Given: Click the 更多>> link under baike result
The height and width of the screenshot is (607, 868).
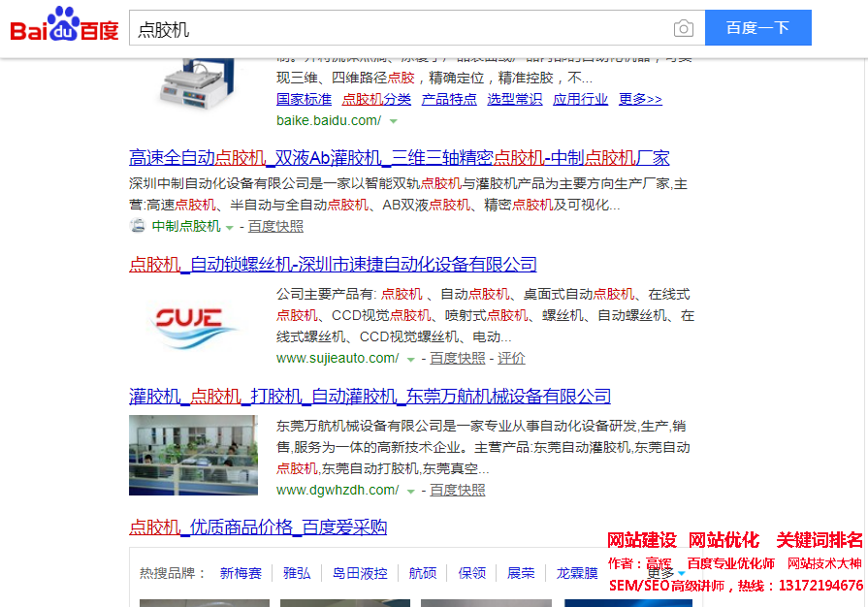Looking at the screenshot, I should pyautogui.click(x=640, y=99).
